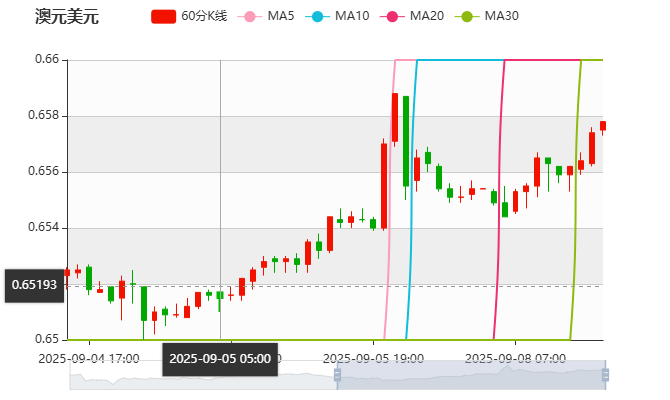Click the selected range of the zoom slider
The width and height of the screenshot is (670, 400).
click(x=471, y=375)
